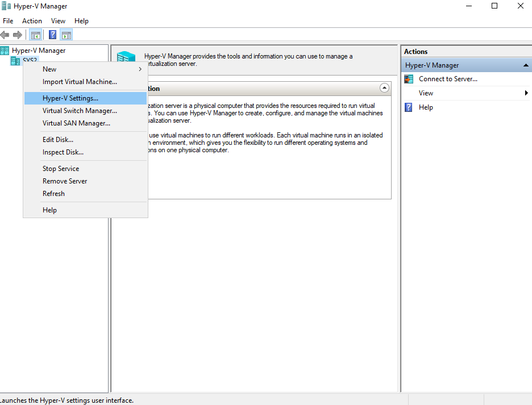Open the Action menu
Screen dimensions: 532x405
coord(32,21)
